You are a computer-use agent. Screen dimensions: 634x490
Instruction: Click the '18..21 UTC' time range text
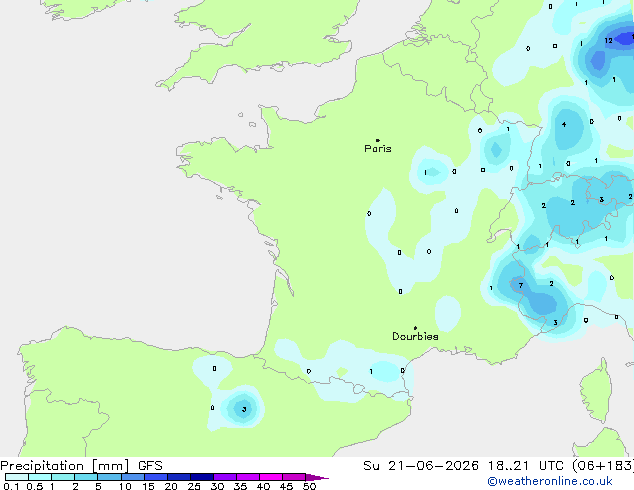525,466
